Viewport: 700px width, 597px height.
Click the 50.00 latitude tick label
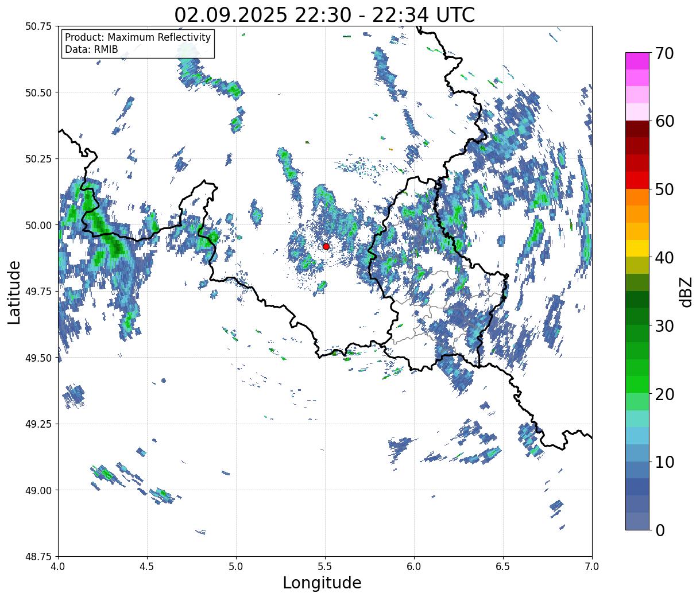click(38, 225)
